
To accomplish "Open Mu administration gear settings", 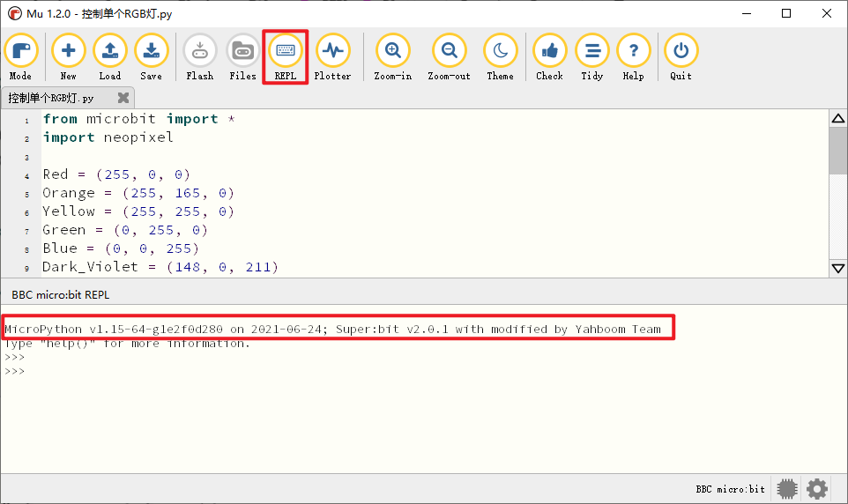I will [816, 489].
